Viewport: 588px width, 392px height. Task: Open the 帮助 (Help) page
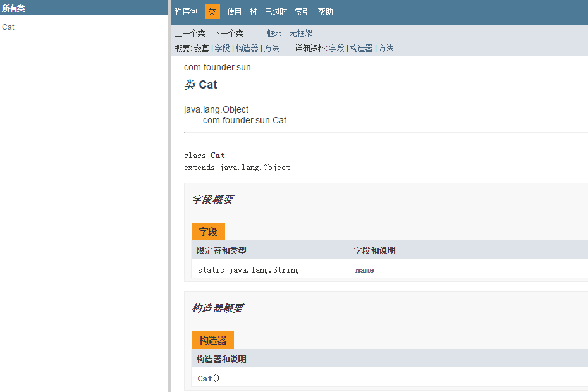coord(324,11)
